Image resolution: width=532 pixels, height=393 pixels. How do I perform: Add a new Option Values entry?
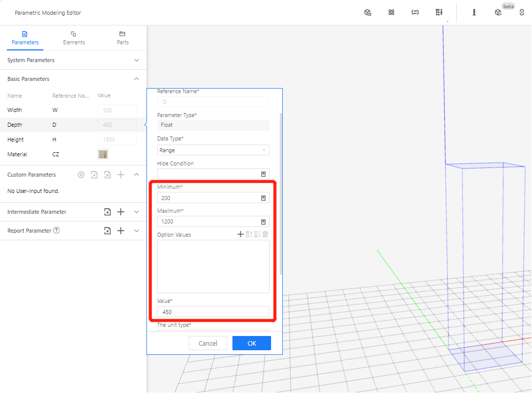click(241, 235)
